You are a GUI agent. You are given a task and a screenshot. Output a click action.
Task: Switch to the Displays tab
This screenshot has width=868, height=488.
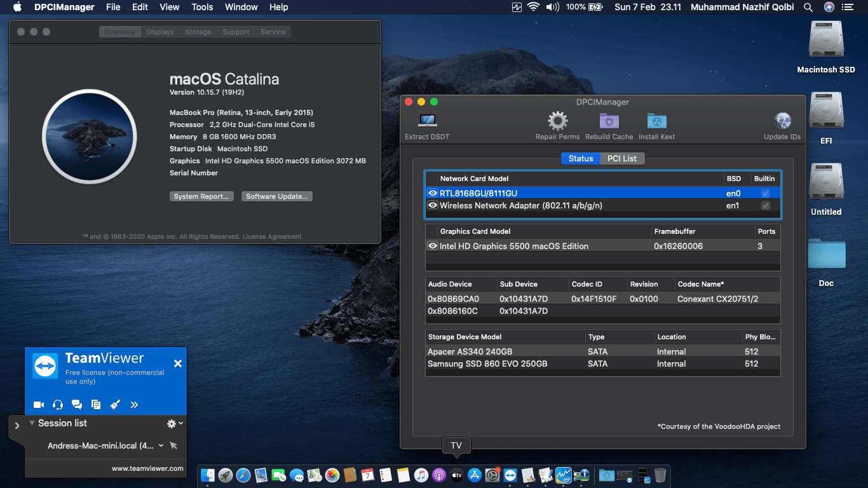click(x=159, y=32)
